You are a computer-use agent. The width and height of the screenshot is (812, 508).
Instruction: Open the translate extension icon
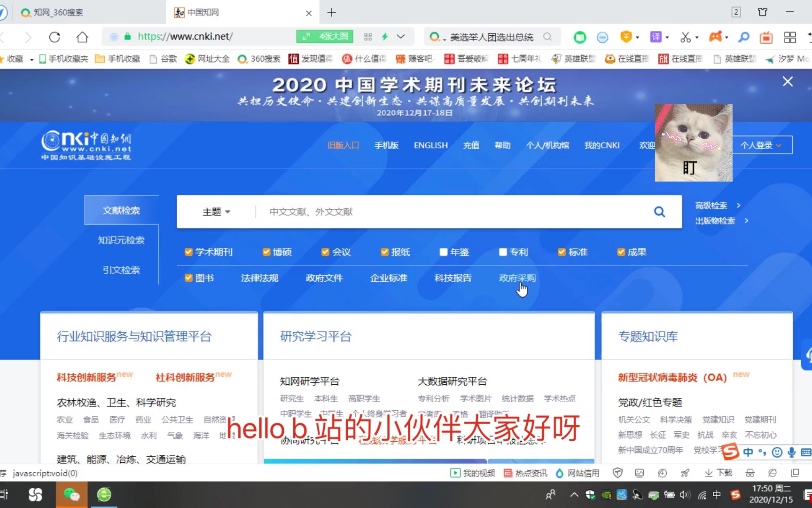(656, 37)
